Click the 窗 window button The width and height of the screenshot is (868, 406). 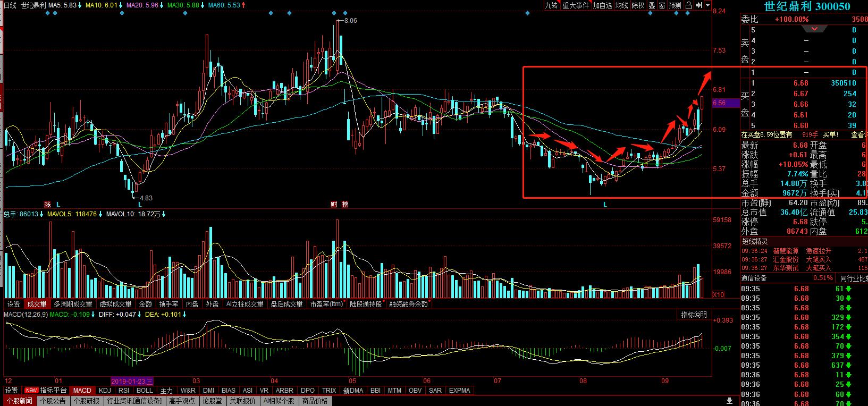662,5
